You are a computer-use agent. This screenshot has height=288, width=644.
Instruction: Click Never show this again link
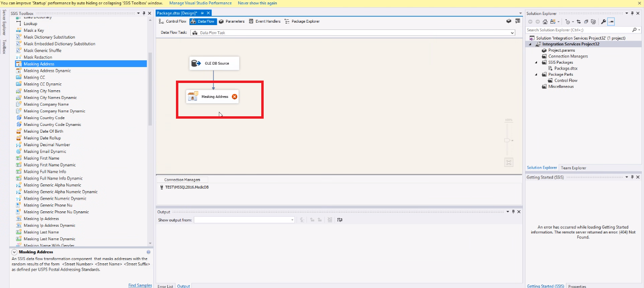[x=257, y=3]
